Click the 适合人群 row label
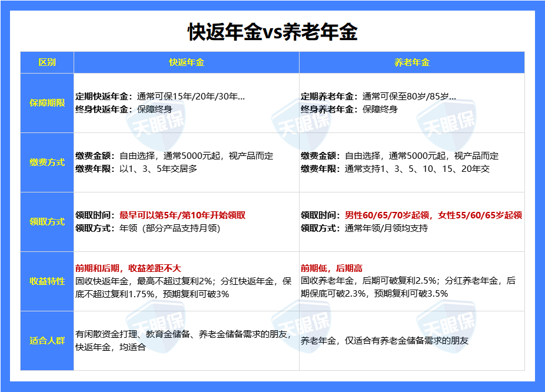This screenshot has height=392, width=545. coord(47,341)
